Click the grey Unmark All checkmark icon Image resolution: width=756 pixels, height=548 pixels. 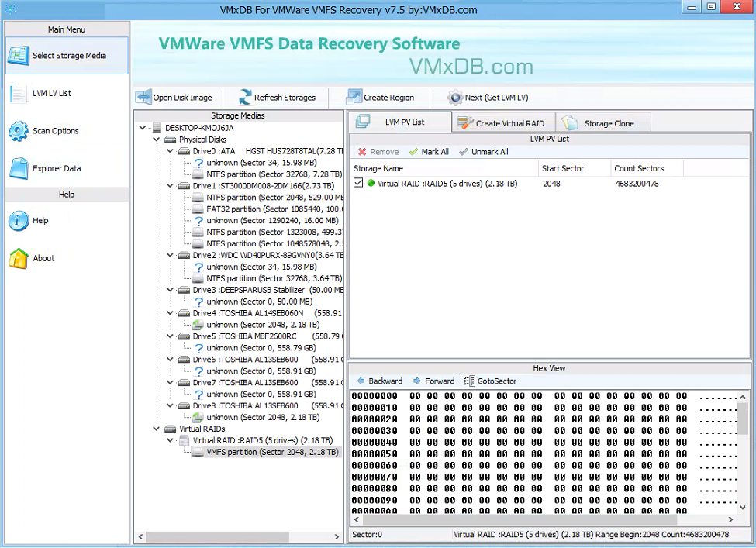point(464,152)
